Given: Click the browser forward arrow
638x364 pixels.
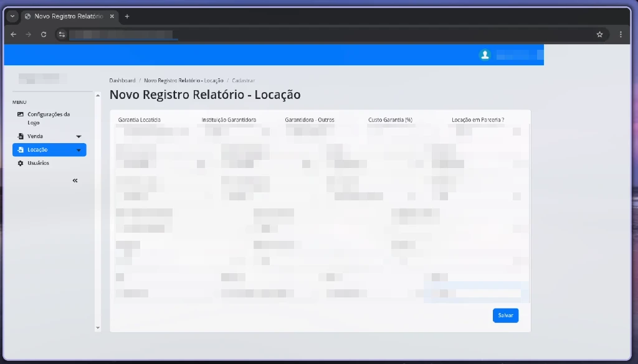Looking at the screenshot, I should pos(29,34).
